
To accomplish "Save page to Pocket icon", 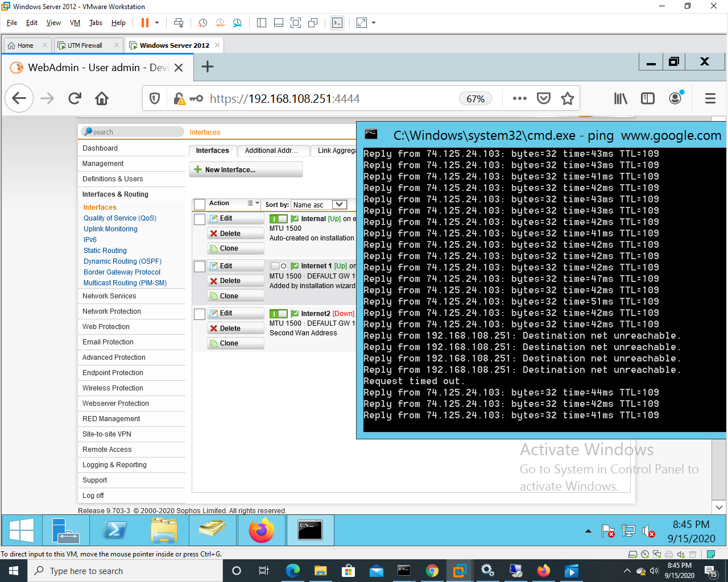I will (544, 98).
